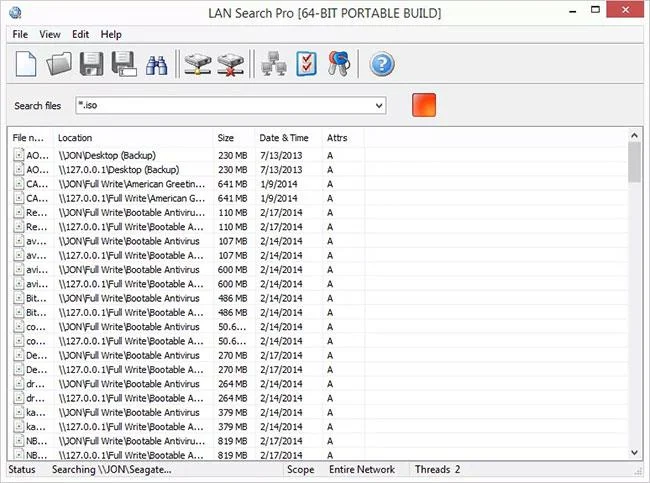This screenshot has width=650, height=483.
Task: Click Threads 2 in status bar
Action: (438, 470)
